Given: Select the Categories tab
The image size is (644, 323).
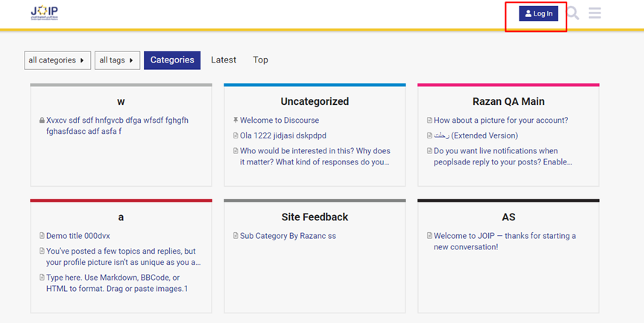Looking at the screenshot, I should pyautogui.click(x=172, y=60).
